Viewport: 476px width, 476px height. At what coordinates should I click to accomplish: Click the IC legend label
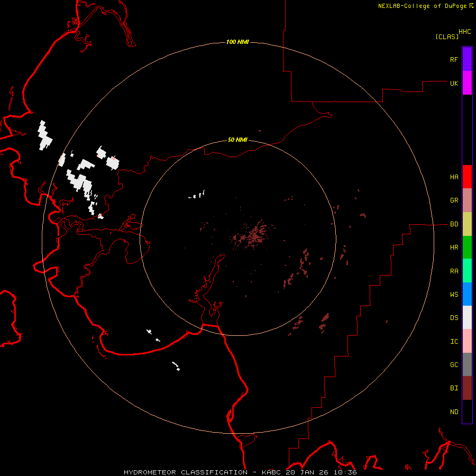(x=454, y=342)
